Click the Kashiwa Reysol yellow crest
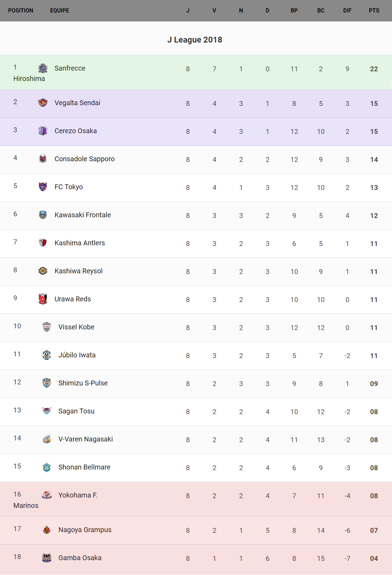This screenshot has height=575, width=392. click(x=43, y=271)
